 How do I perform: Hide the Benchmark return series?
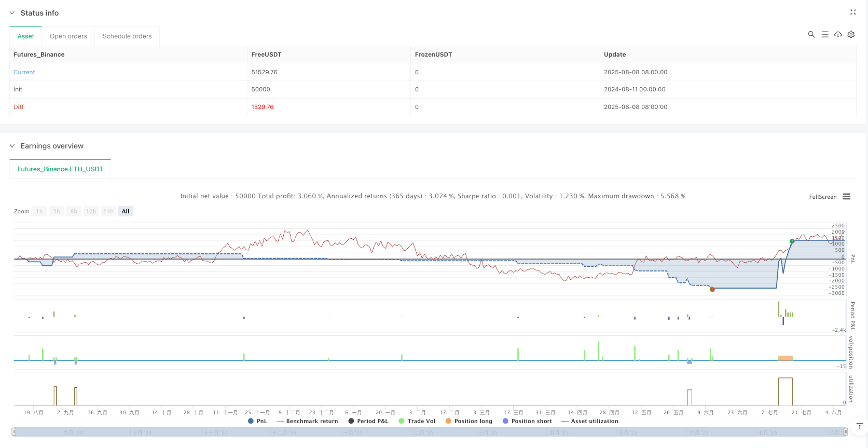pyautogui.click(x=307, y=421)
